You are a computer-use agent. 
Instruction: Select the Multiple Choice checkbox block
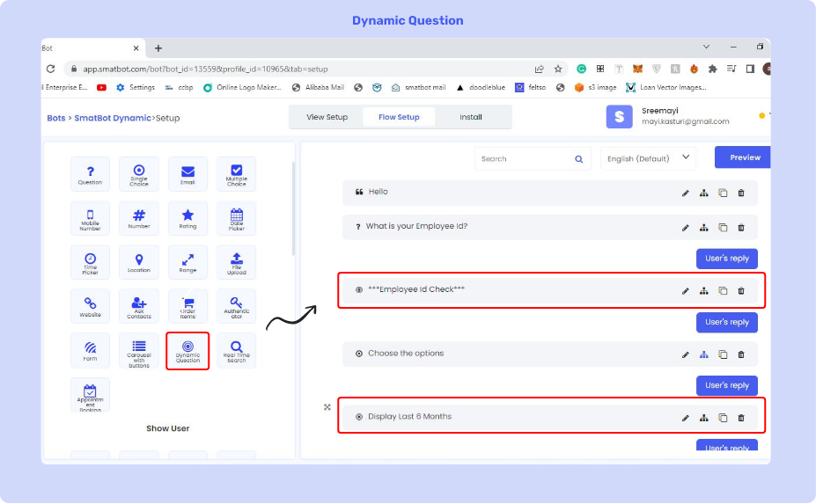[236, 174]
